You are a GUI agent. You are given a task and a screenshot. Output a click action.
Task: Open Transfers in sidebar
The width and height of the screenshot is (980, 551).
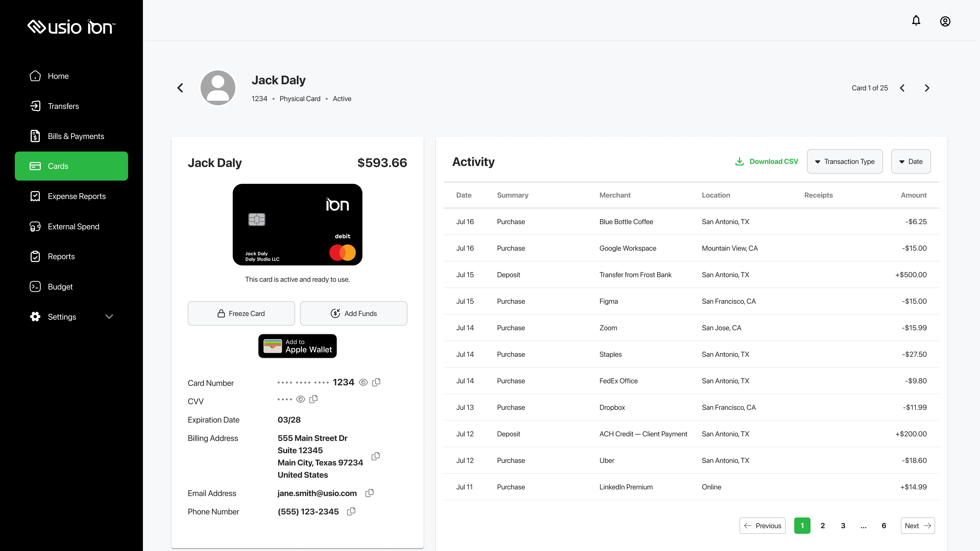coord(71,106)
